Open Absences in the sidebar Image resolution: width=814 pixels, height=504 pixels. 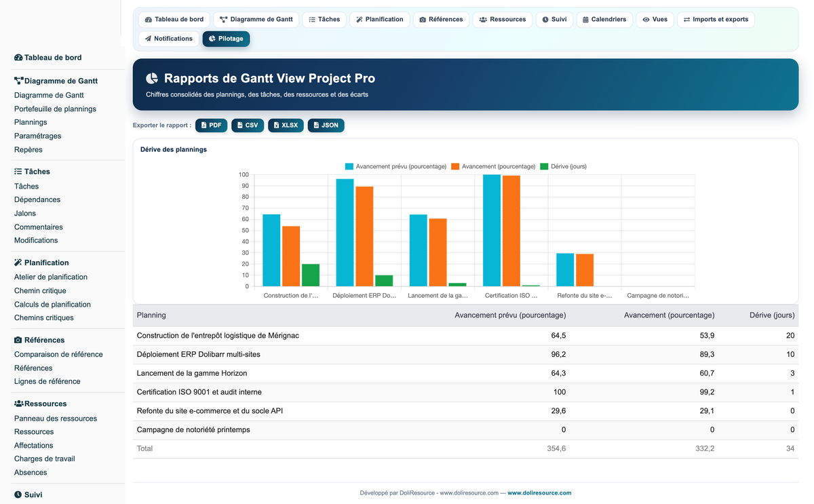click(x=31, y=472)
